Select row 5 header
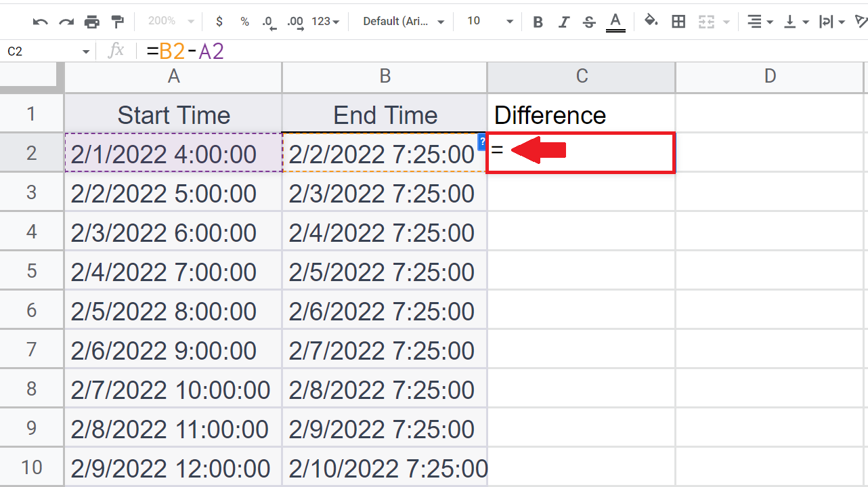 coord(32,270)
